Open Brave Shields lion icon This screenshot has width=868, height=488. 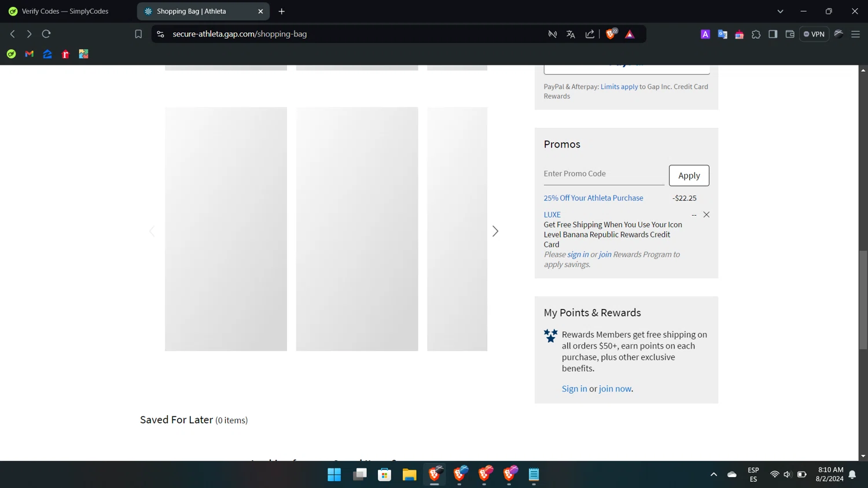coord(611,34)
